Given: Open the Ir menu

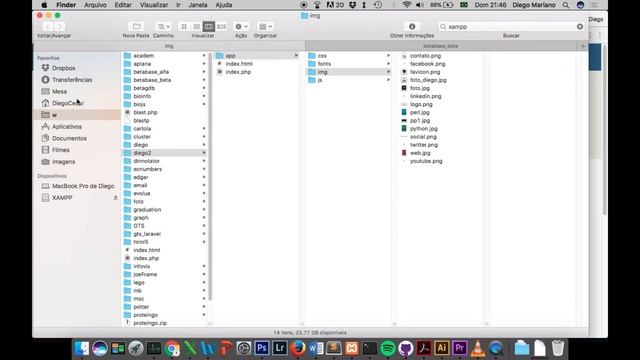Looking at the screenshot, I should pyautogui.click(x=178, y=5).
